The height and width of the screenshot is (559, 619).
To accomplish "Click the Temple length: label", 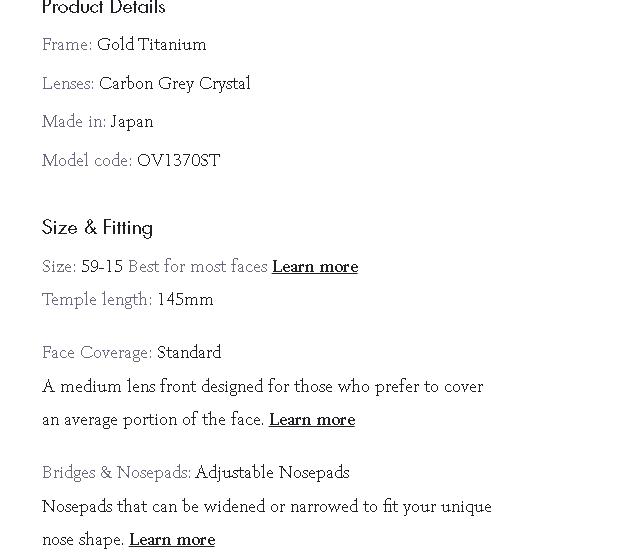I will (x=97, y=300).
